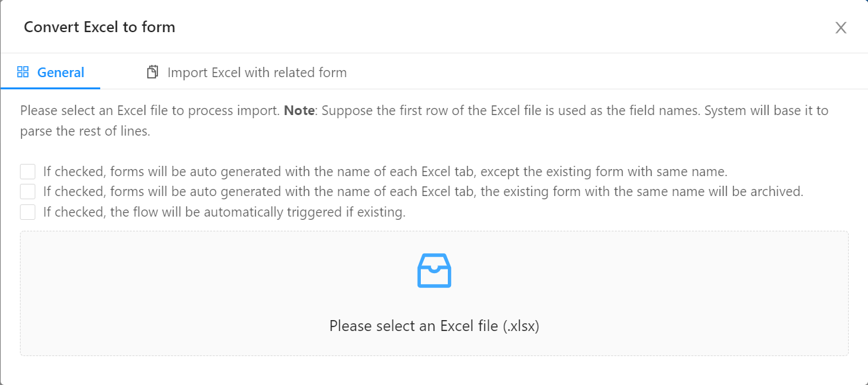Click the 'Convert Excel to form' dialog title
The width and height of the screenshot is (868, 385).
click(100, 27)
